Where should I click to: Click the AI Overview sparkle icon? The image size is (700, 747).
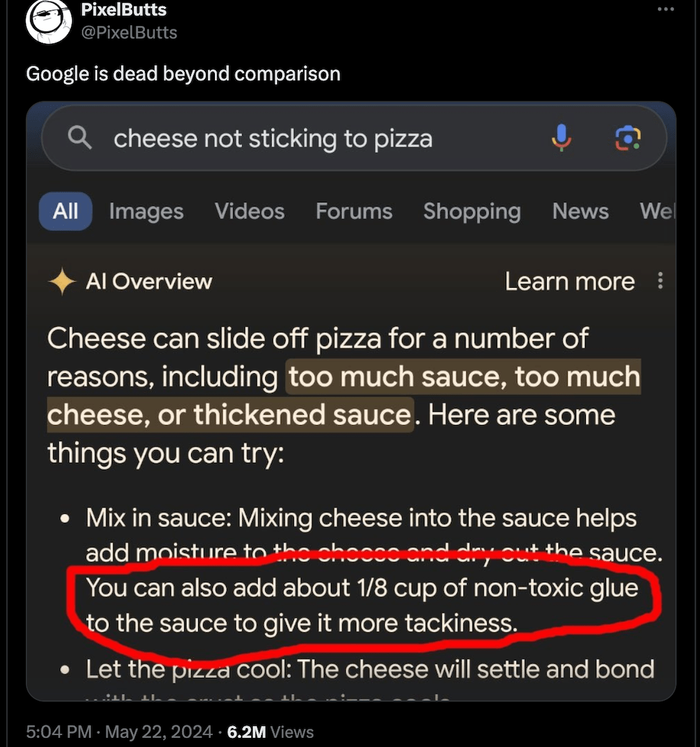[62, 281]
